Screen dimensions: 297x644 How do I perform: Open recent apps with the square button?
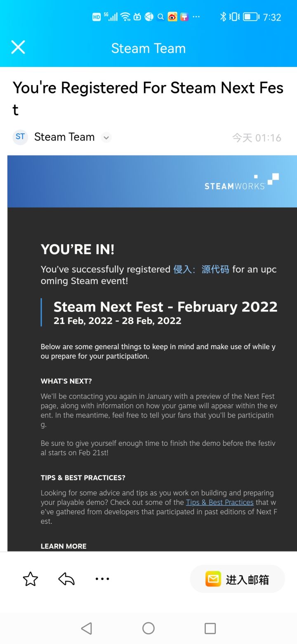[210, 628]
